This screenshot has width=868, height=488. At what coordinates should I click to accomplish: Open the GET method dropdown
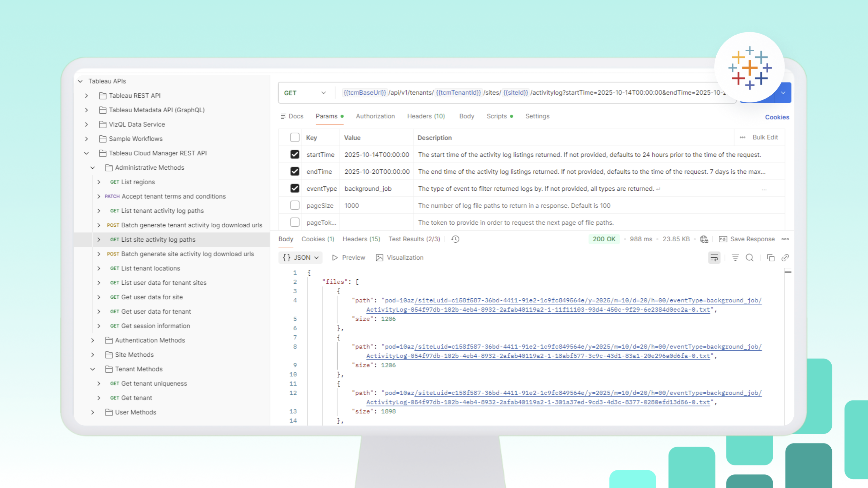coord(305,93)
